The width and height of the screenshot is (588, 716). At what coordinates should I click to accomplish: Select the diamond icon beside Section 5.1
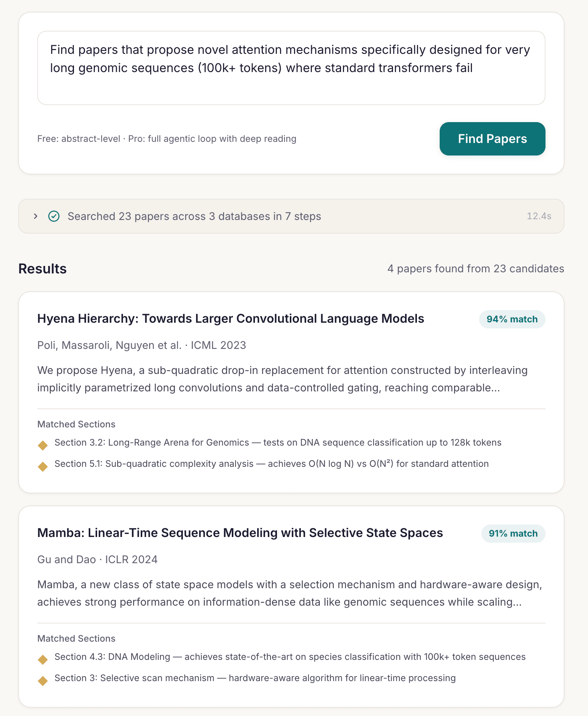click(42, 467)
